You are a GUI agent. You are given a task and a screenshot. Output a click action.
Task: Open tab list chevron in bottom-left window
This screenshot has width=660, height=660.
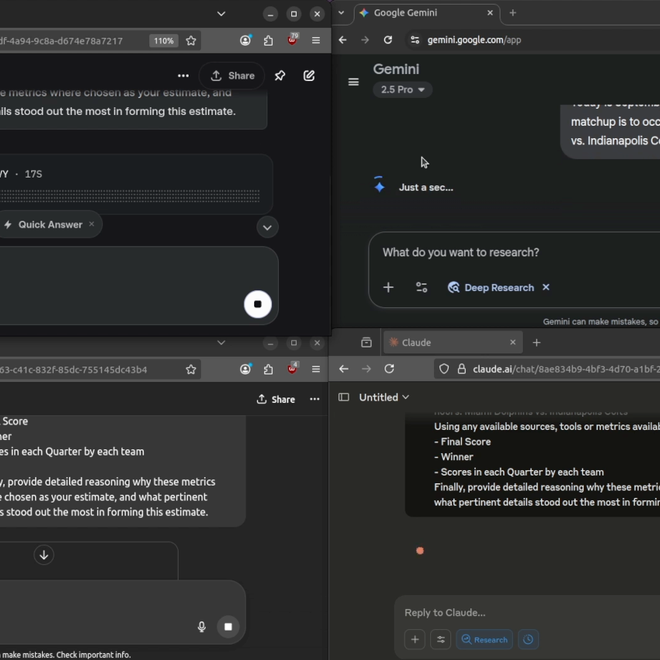(x=221, y=343)
